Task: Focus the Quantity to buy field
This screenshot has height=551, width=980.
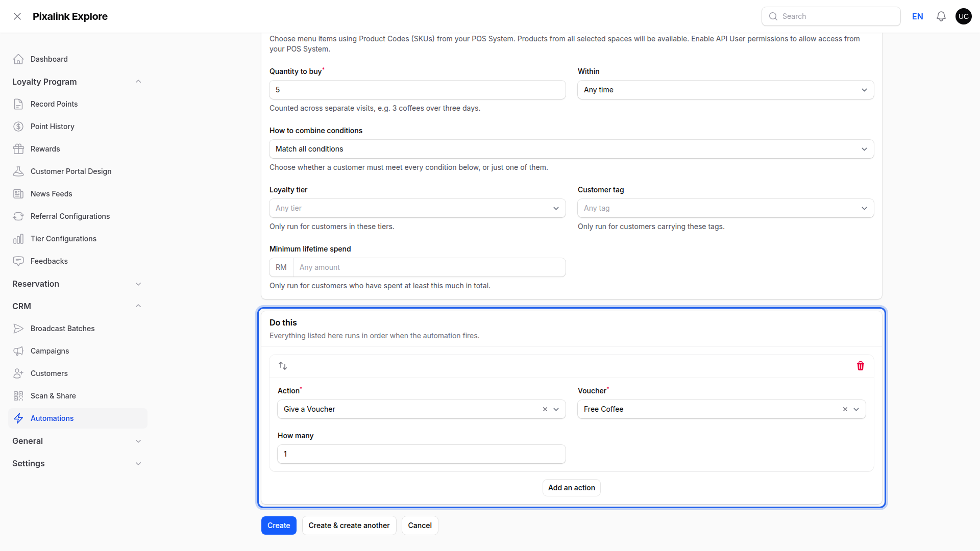Action: click(418, 90)
